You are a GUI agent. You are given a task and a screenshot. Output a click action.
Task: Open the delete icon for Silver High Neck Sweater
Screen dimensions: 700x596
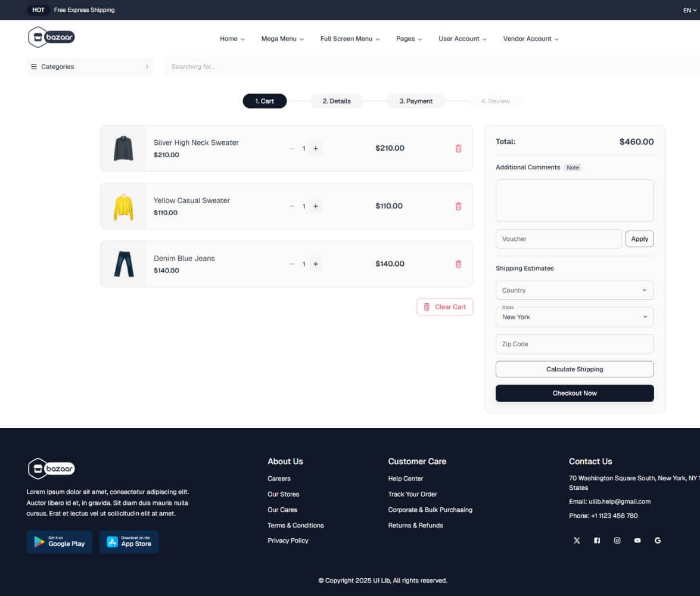click(458, 148)
